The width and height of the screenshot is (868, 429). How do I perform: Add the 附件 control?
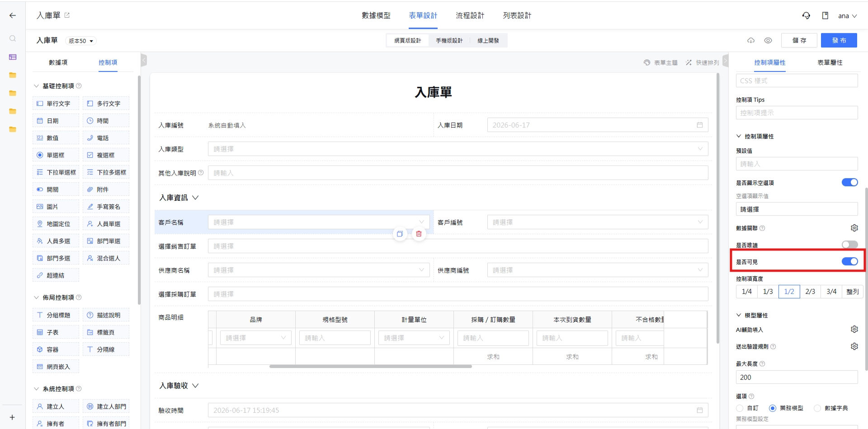point(106,189)
